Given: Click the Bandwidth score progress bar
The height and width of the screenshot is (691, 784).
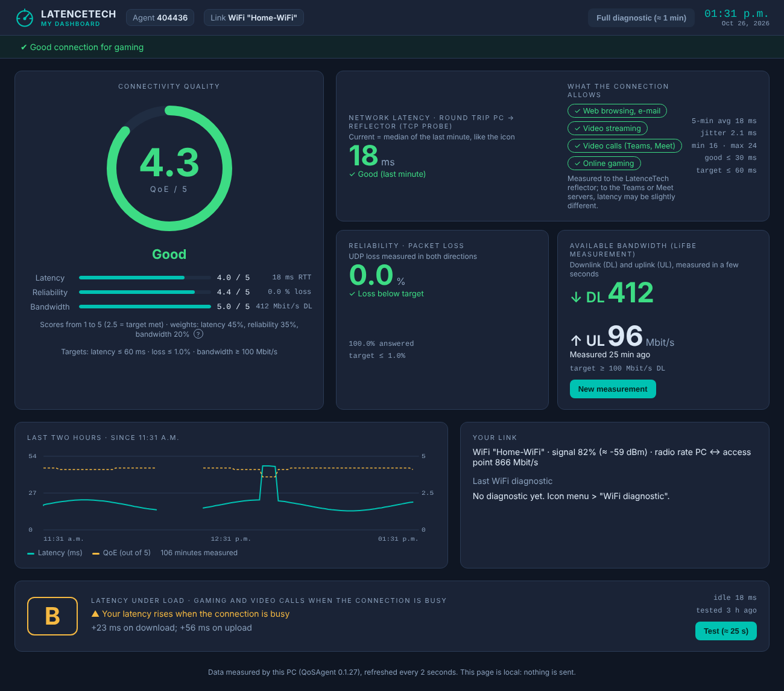Looking at the screenshot, I should point(145,307).
